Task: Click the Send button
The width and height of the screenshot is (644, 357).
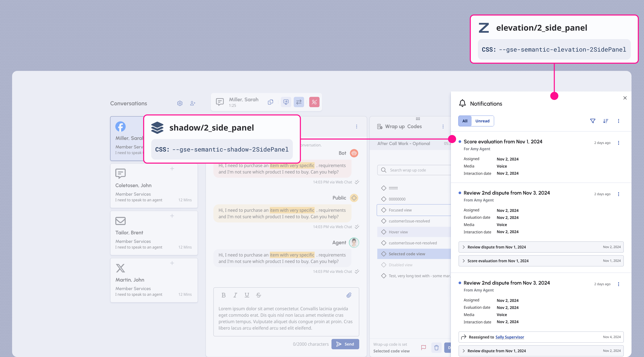Action: [x=345, y=344]
